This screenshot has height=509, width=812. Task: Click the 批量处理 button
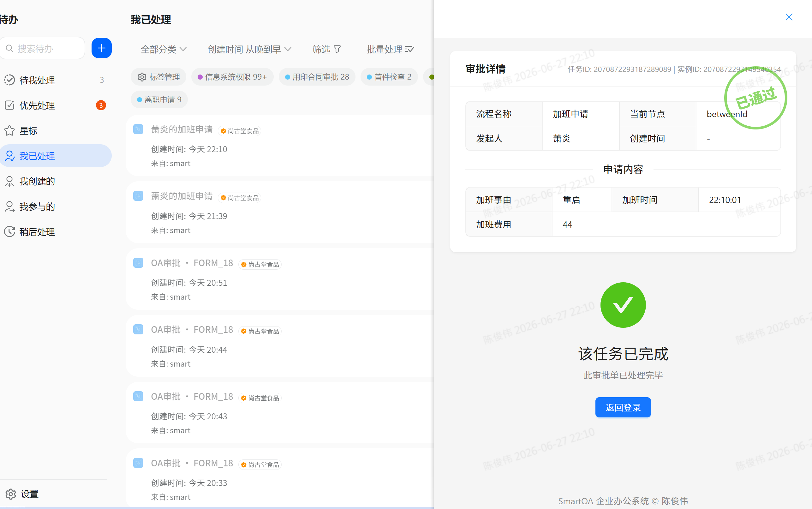click(390, 49)
